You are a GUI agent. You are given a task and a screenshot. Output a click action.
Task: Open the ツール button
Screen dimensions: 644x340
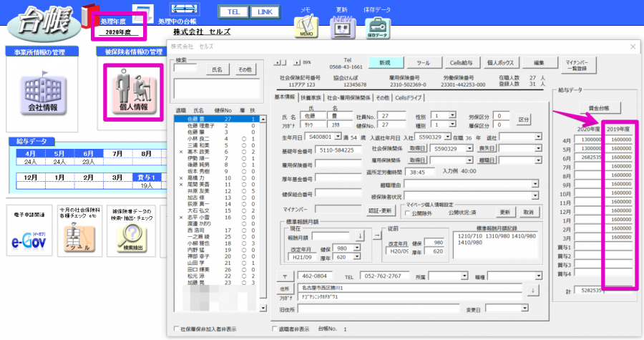point(423,63)
